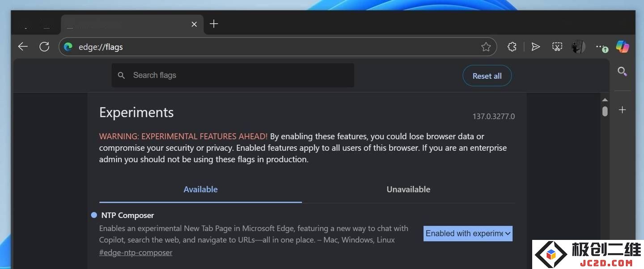Click the Experiments heading

136,112
